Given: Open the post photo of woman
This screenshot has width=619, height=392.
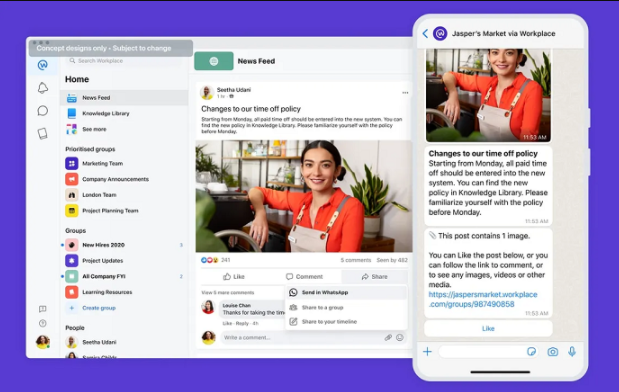Looking at the screenshot, I should (x=304, y=196).
